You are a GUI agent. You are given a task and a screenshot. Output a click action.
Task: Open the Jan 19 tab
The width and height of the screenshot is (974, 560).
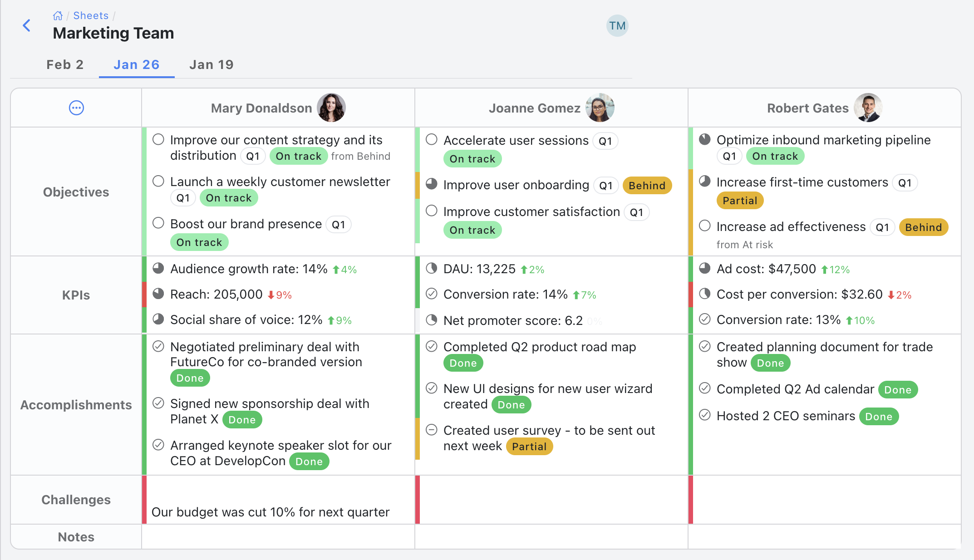pyautogui.click(x=211, y=64)
